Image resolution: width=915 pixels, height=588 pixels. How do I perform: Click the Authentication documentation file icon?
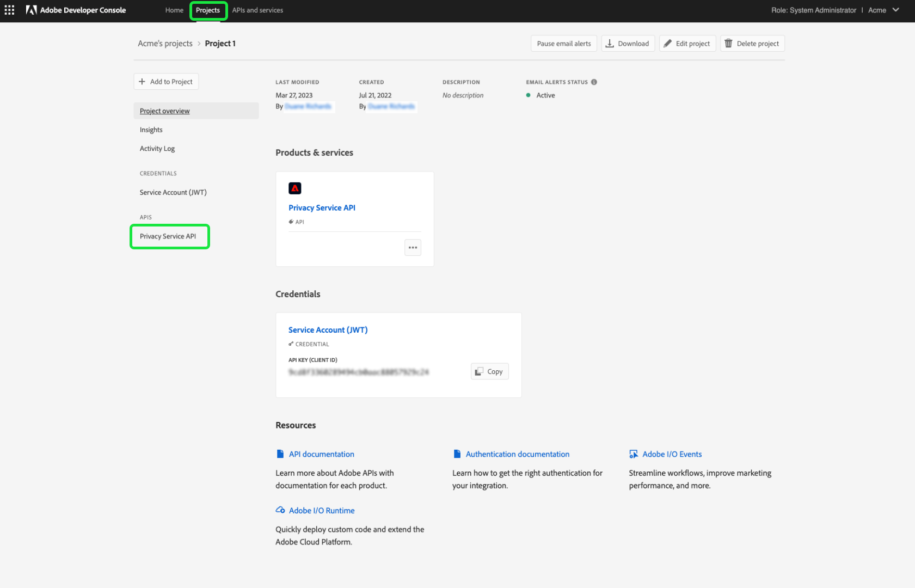457,454
